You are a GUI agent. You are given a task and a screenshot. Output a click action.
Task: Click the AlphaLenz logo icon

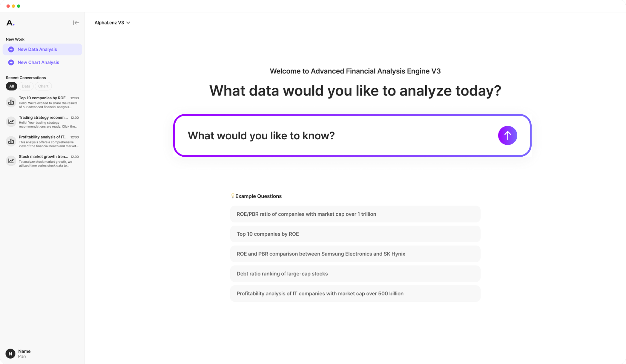(x=10, y=23)
